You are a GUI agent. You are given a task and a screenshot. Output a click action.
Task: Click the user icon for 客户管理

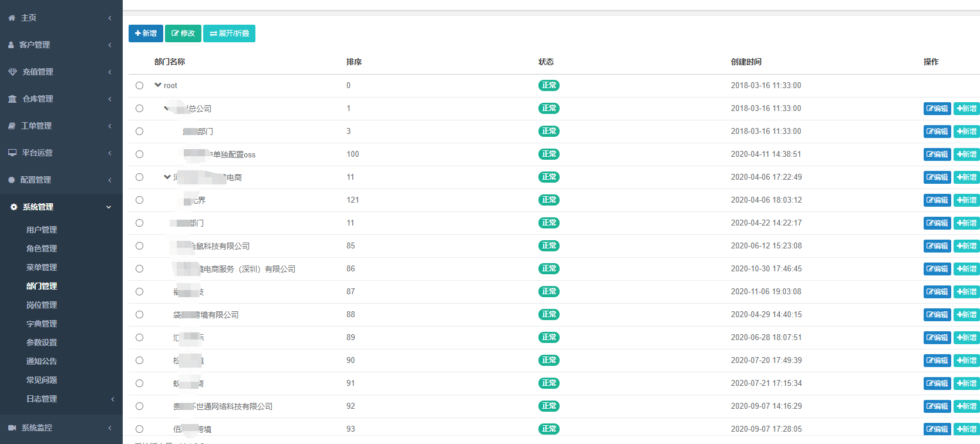[11, 45]
